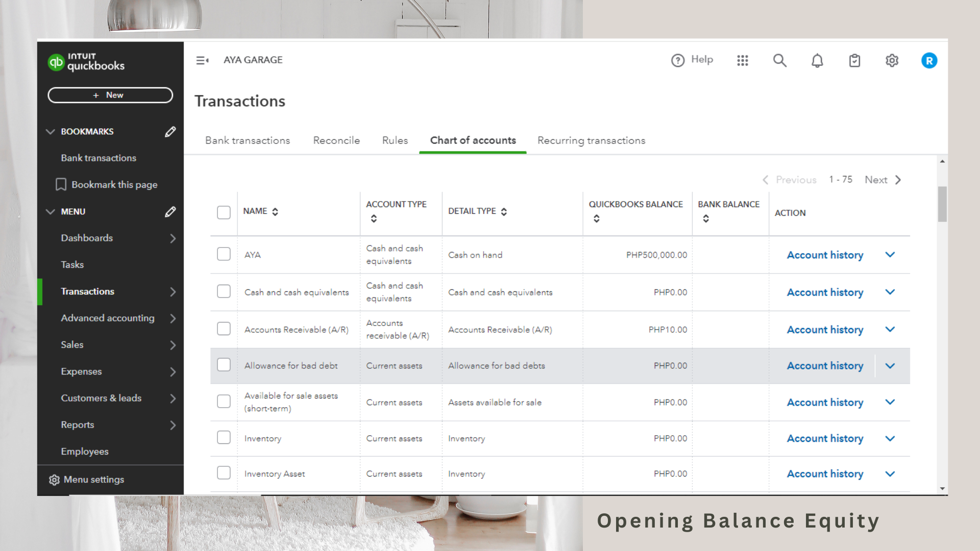This screenshot has height=551, width=980.
Task: Click the New button
Action: pyautogui.click(x=110, y=95)
